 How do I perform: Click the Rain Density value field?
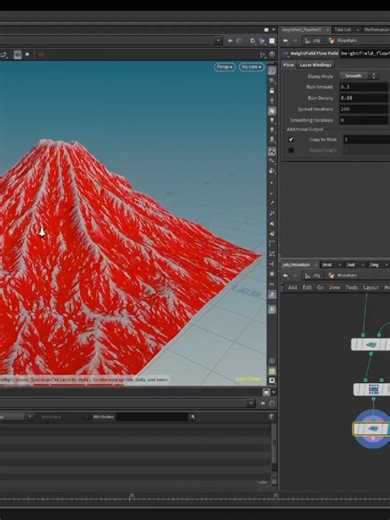(364, 98)
